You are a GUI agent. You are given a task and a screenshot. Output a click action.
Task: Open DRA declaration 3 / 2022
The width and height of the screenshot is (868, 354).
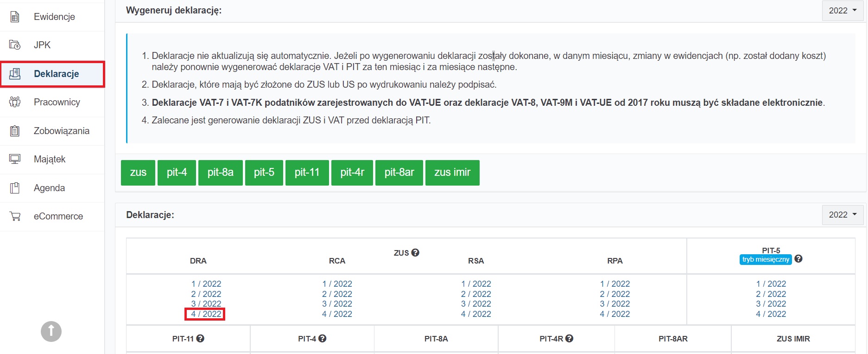206,304
